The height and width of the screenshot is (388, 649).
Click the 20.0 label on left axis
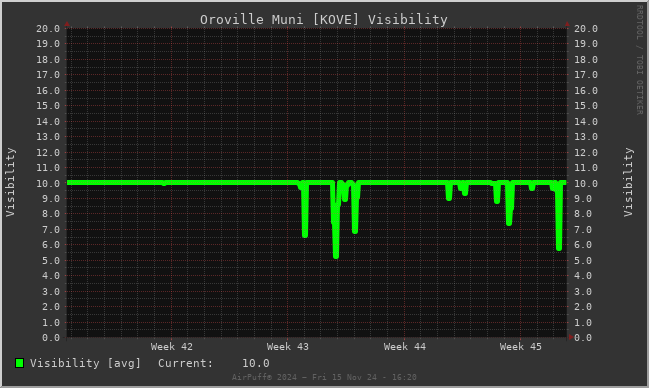48,29
